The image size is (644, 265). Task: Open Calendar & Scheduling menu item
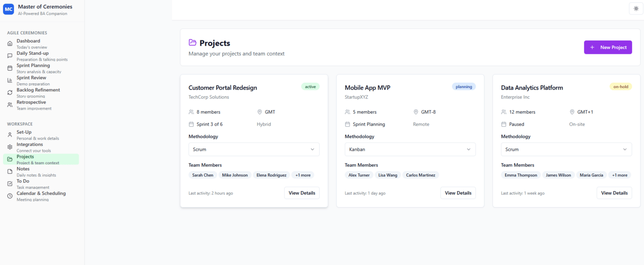[41, 194]
